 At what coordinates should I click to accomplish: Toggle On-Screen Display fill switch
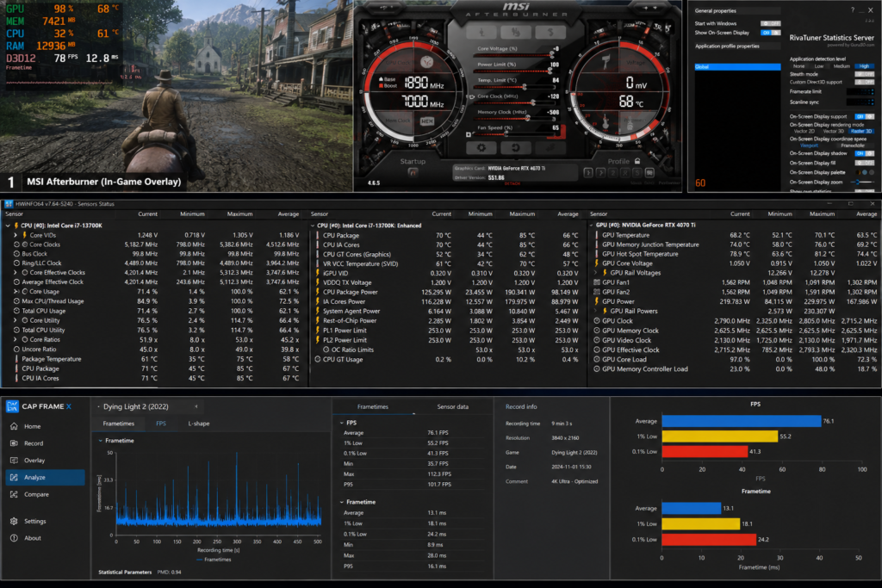tap(864, 163)
